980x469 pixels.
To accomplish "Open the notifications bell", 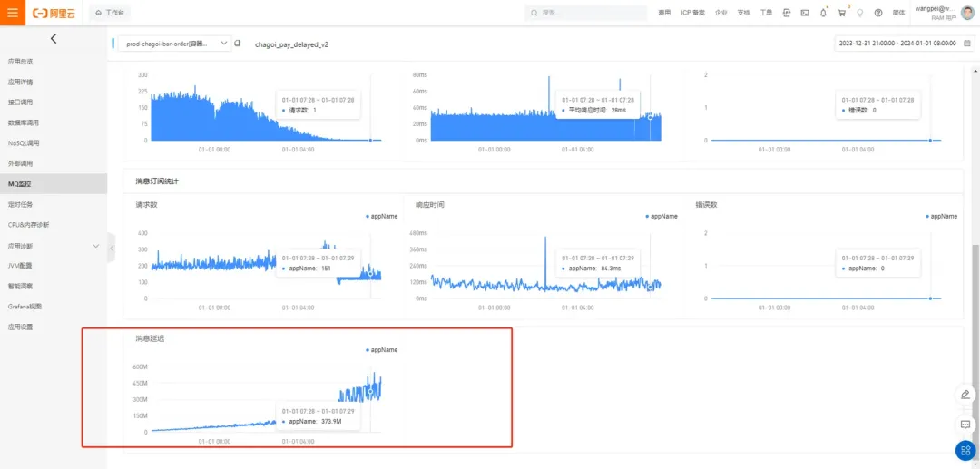I will 823,13.
